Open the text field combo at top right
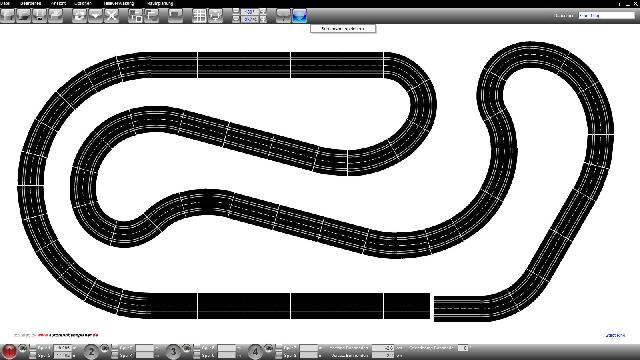The width and height of the screenshot is (640, 360). click(x=607, y=16)
